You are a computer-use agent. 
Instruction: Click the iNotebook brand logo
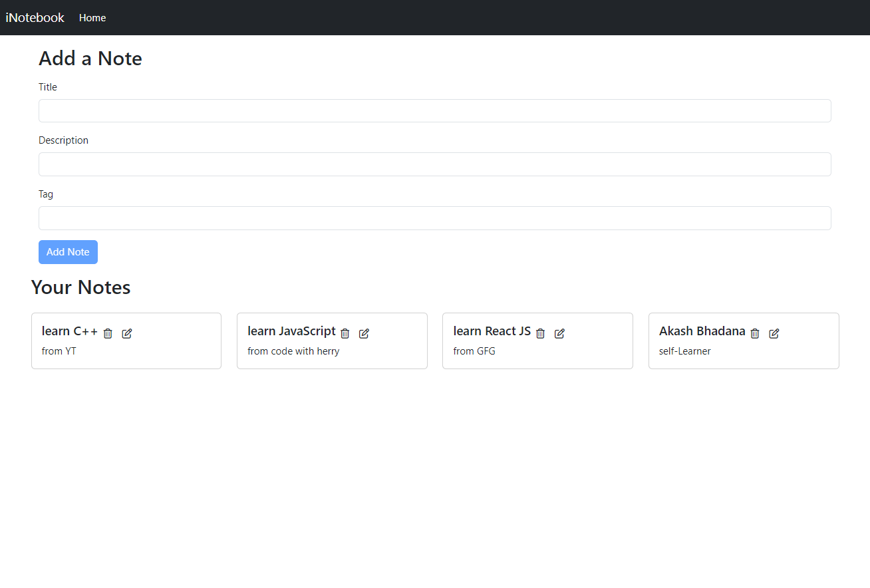[35, 18]
